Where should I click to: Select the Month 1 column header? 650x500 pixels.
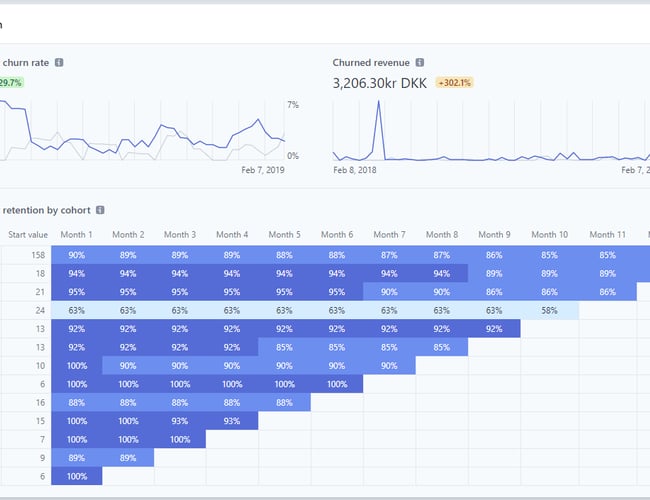click(x=76, y=235)
